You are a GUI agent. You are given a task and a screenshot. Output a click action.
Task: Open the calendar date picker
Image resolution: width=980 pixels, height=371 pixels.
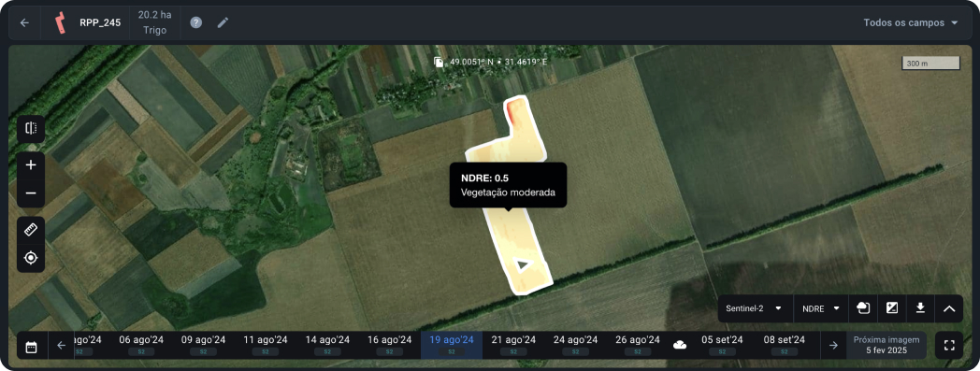31,346
